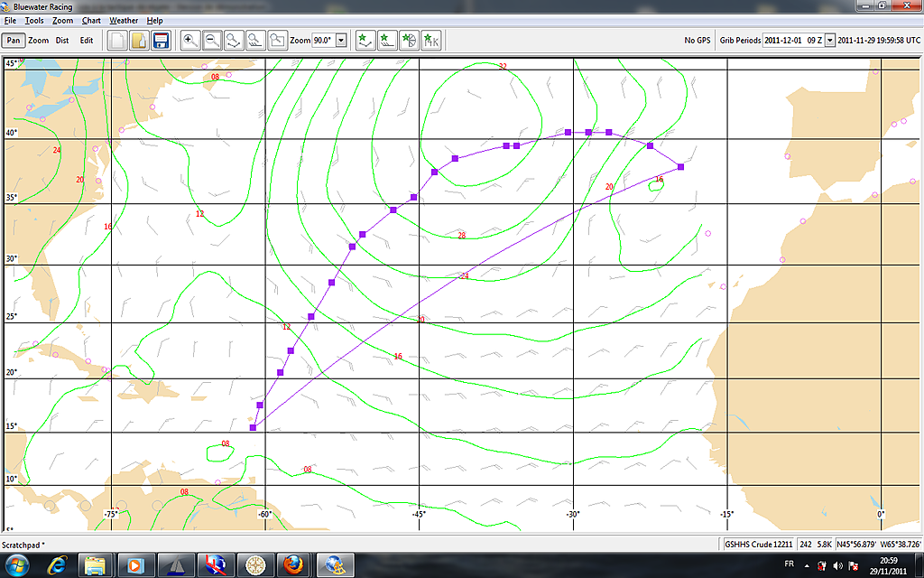This screenshot has height=578, width=924.
Task: Switch to Zoom mode
Action: [39, 41]
